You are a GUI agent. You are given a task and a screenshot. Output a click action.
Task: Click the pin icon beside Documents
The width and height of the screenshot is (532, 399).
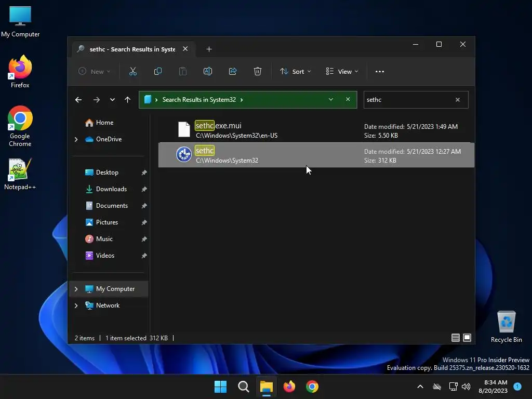(144, 206)
